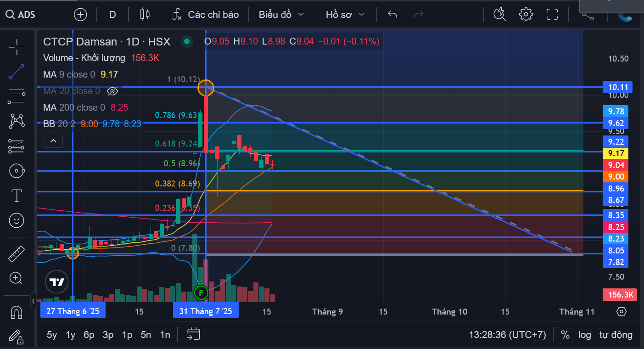The height and width of the screenshot is (349, 644).
Task: Select the 3p time range
Action: tap(108, 335)
